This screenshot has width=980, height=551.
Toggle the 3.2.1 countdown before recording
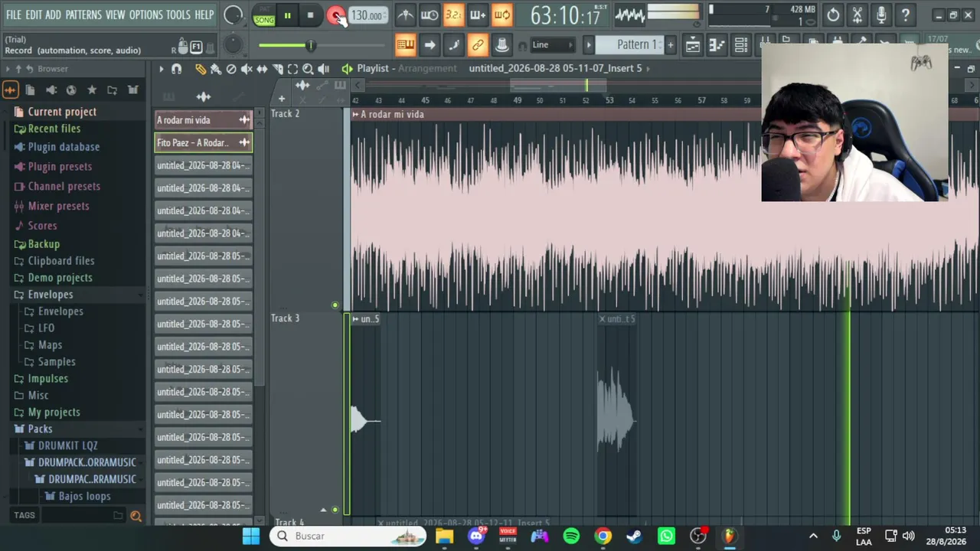tap(453, 15)
